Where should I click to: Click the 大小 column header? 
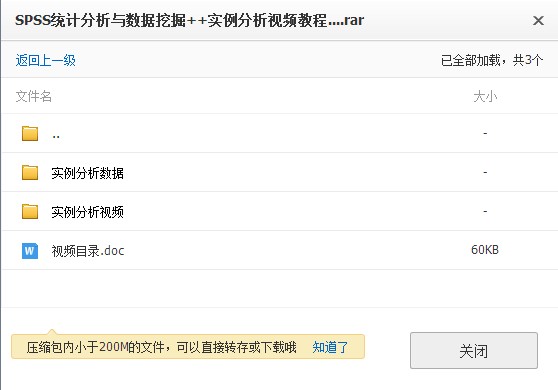pos(485,96)
